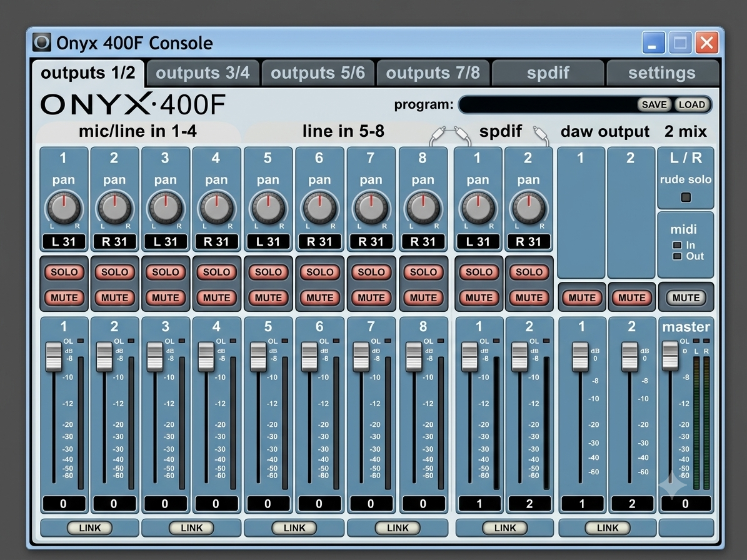Click the pan knob on line in channel 5
747x560 pixels.
coord(268,209)
